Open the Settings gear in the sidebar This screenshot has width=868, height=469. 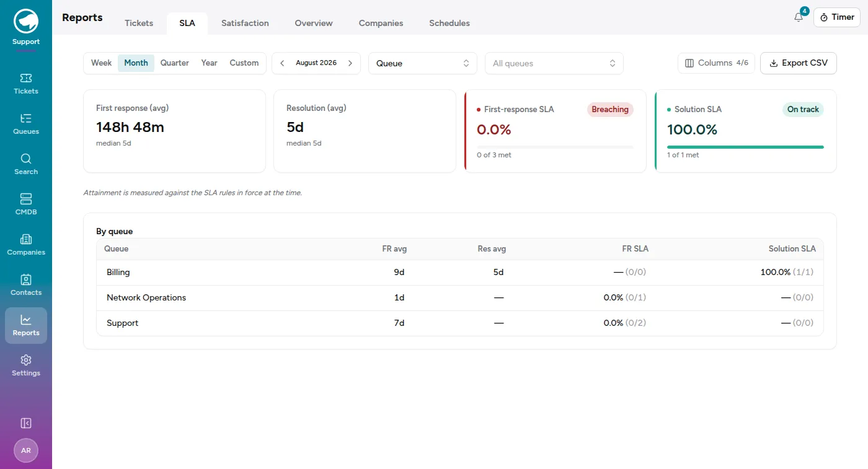tap(26, 366)
